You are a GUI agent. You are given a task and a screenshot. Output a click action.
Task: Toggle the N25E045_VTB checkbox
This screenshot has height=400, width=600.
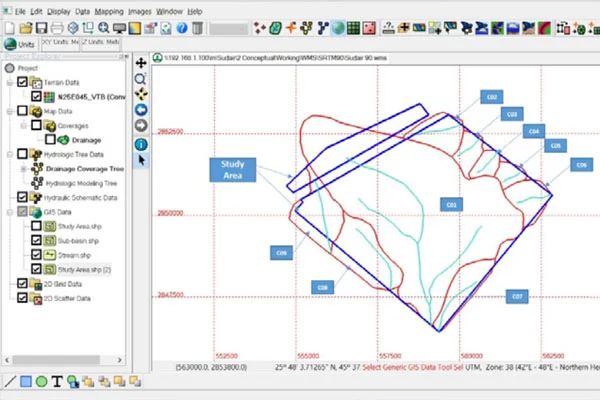(36, 96)
